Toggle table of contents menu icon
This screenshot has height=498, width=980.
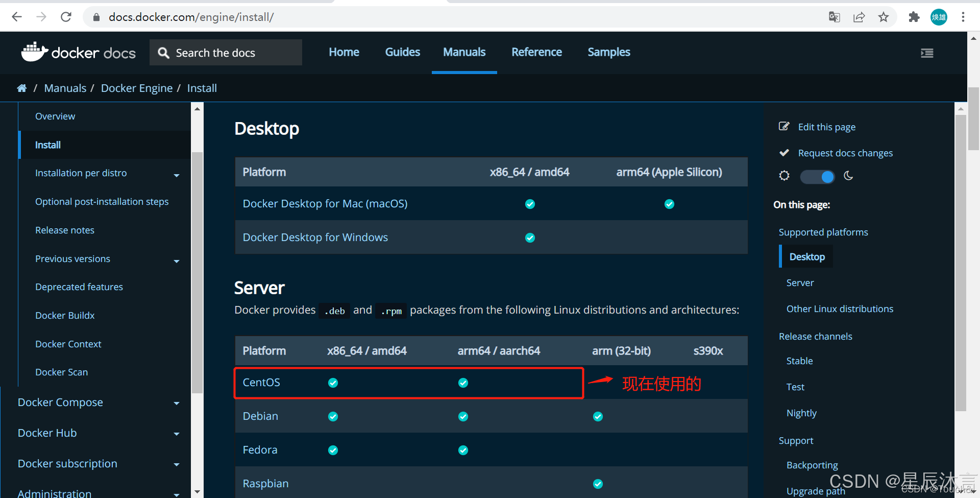coord(927,53)
